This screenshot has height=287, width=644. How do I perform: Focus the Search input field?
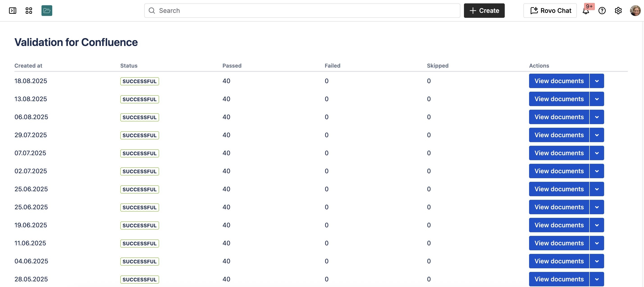(302, 11)
